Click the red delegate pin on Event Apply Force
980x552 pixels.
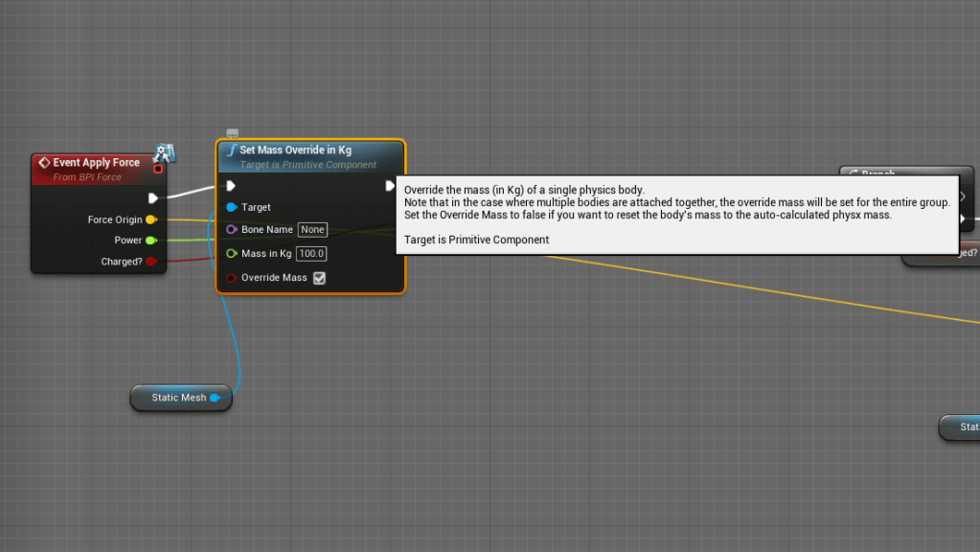[x=158, y=169]
